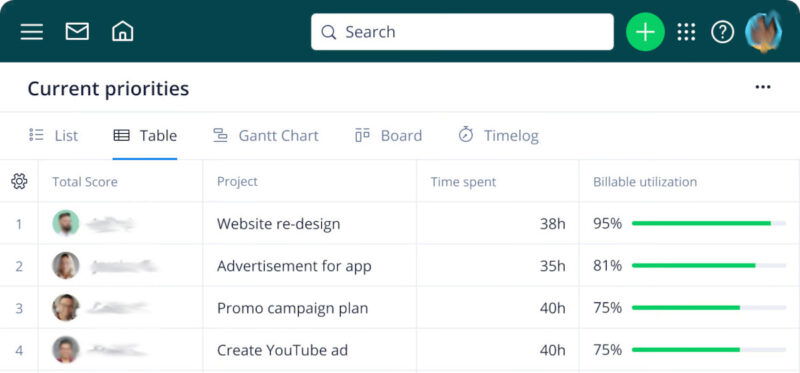800x373 pixels.
Task: Open the apps grid icon
Action: coord(686,32)
